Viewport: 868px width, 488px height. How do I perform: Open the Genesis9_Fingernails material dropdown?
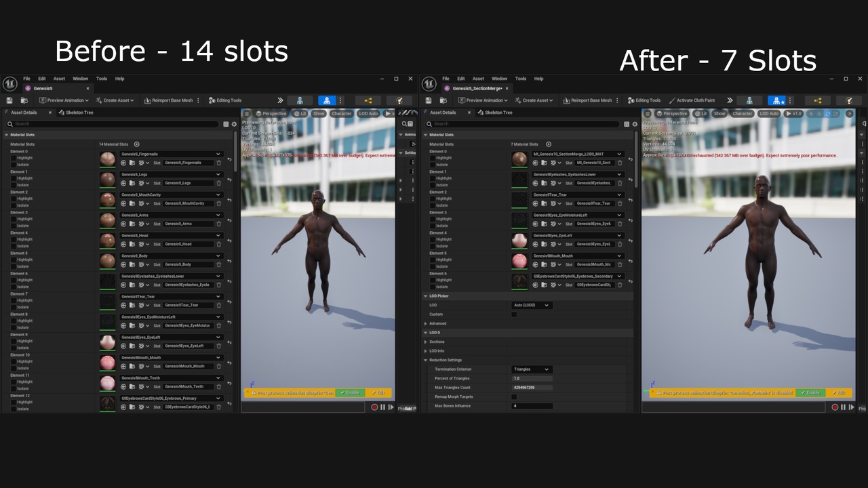[171, 154]
